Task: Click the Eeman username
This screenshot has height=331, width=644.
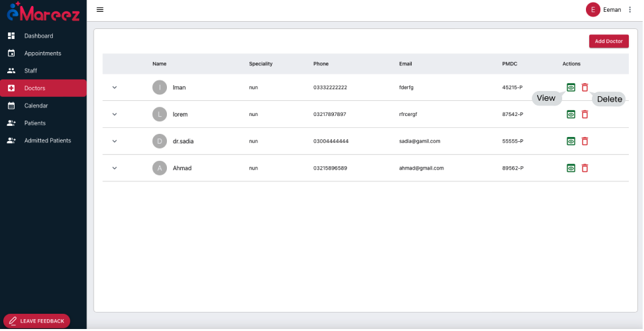Action: coord(612,10)
